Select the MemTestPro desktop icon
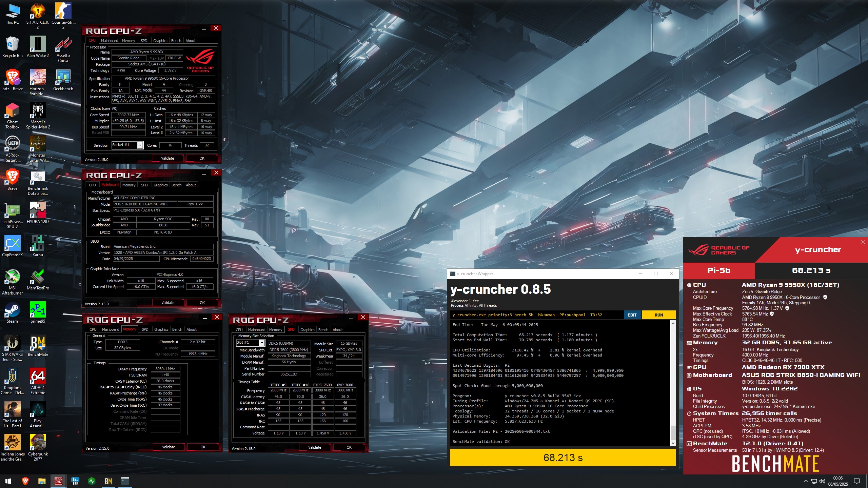The height and width of the screenshot is (488, 868). 38,279
